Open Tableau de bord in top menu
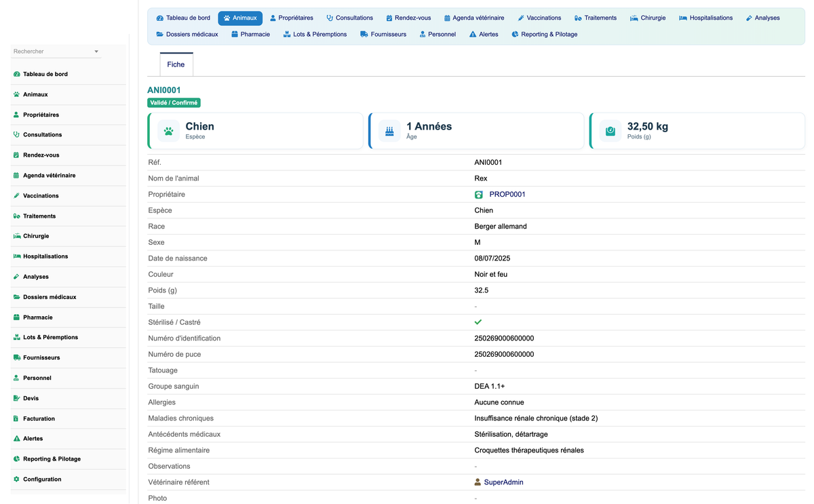Image resolution: width=814 pixels, height=504 pixels. (183, 18)
